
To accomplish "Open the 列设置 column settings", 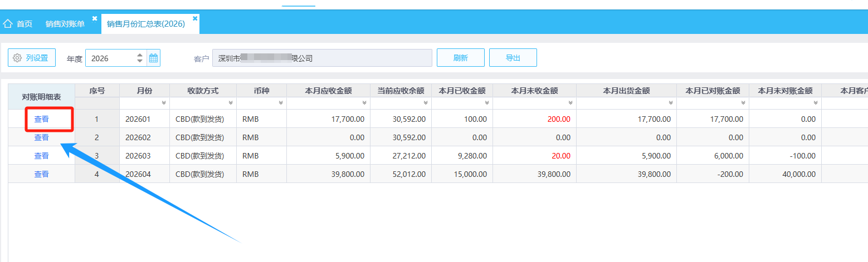I will [32, 58].
